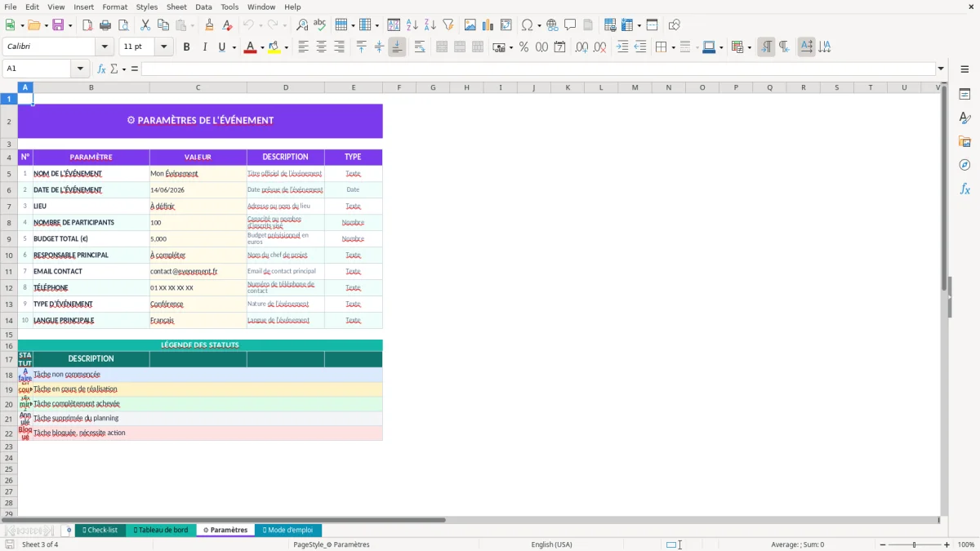The height and width of the screenshot is (551, 980).
Task: Toggle Wrap Text button
Action: tap(420, 47)
